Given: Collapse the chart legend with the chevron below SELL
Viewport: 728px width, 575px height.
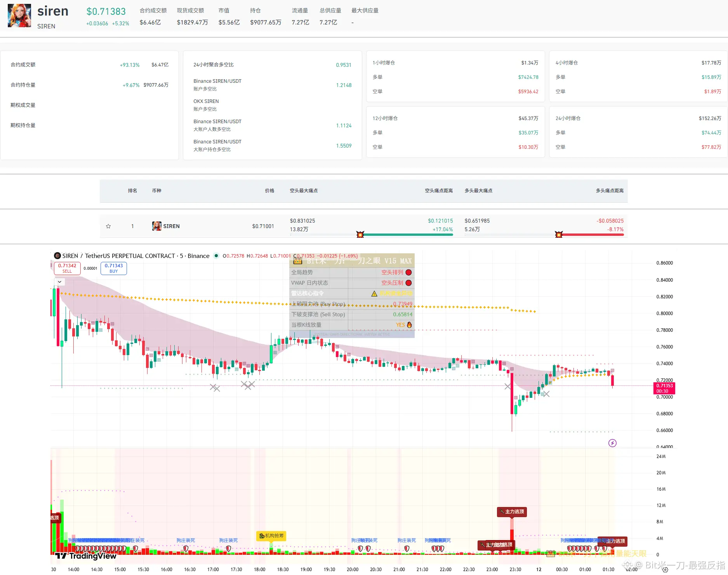Looking at the screenshot, I should 59,282.
